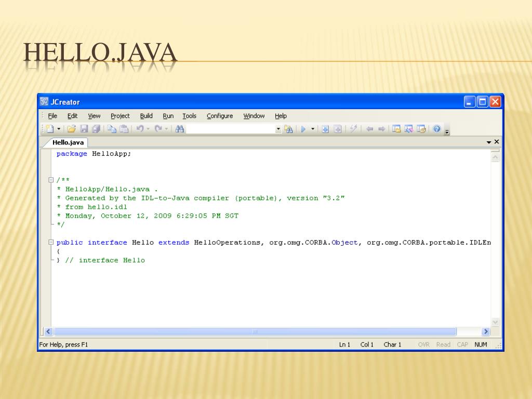The image size is (532, 399).
Task: Collapse the public interface Hello fold marker
Action: [51, 242]
